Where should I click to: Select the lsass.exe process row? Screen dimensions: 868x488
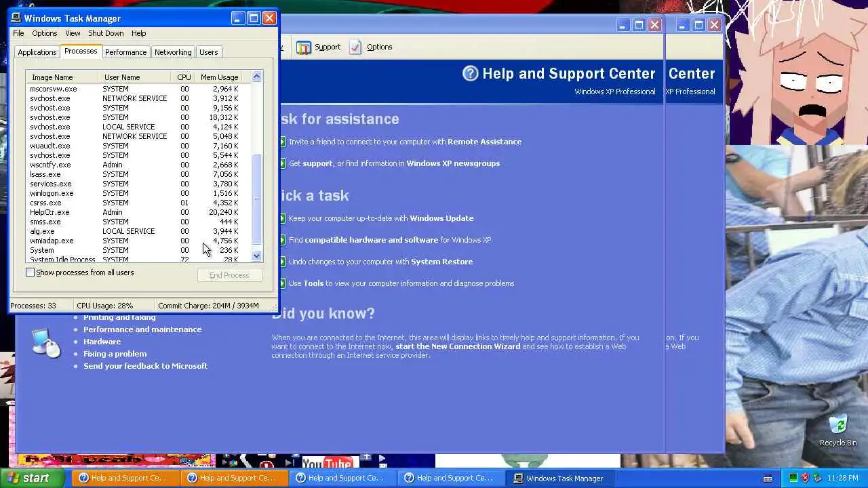click(139, 174)
